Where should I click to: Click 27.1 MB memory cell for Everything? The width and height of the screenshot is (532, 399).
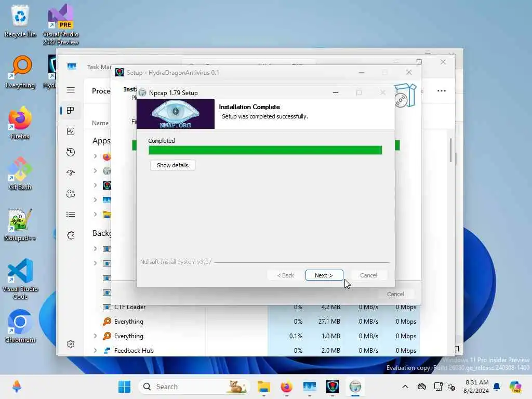[329, 321]
